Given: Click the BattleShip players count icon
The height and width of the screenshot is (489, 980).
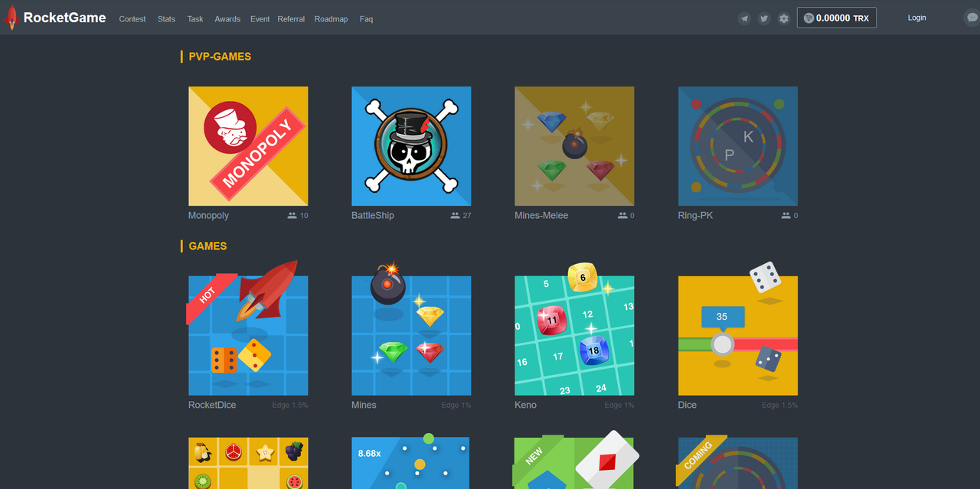Looking at the screenshot, I should click(456, 216).
